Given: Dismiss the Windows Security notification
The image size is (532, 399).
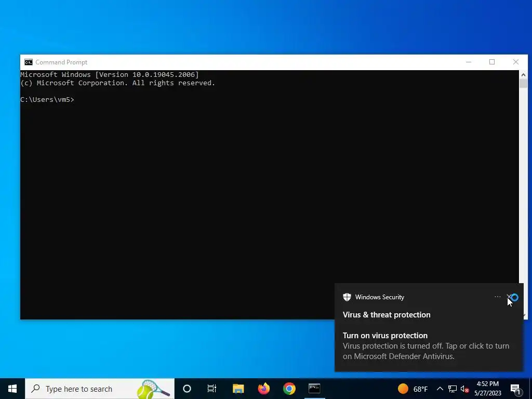Looking at the screenshot, I should coord(509,297).
